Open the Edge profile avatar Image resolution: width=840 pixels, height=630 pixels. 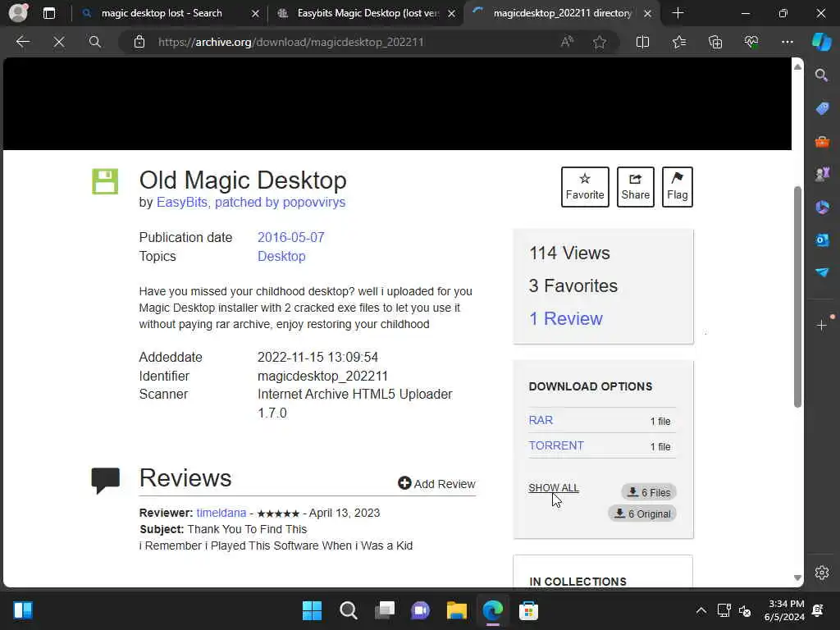tap(18, 13)
